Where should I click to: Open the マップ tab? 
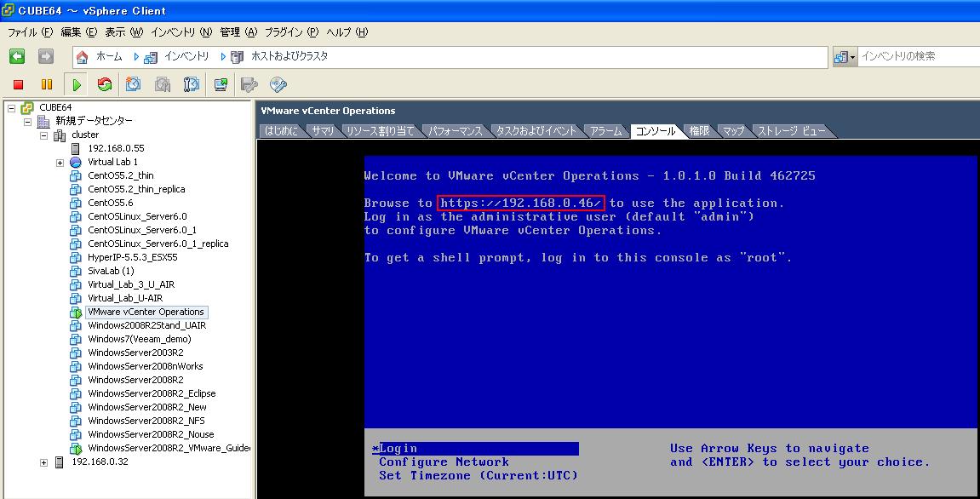pos(734,130)
